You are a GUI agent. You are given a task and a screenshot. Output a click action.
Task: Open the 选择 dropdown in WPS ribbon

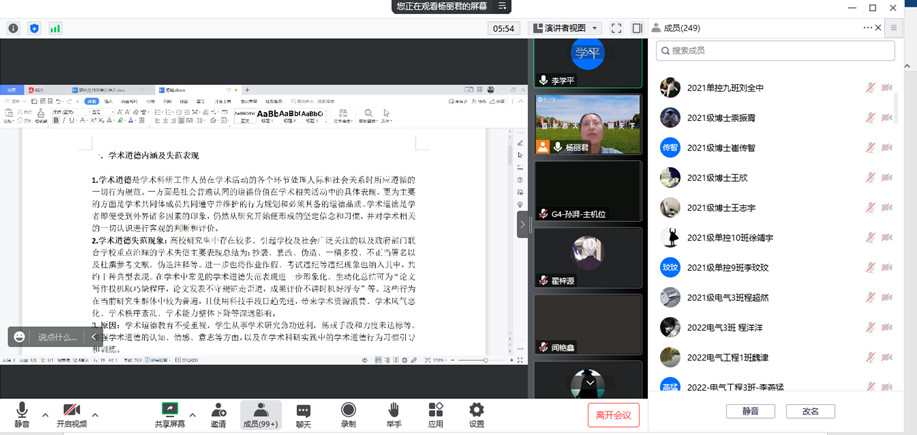tap(385, 121)
